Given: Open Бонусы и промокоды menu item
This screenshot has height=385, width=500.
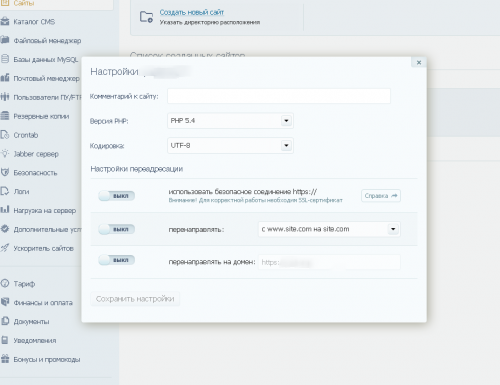Looking at the screenshot, I should 47,359.
